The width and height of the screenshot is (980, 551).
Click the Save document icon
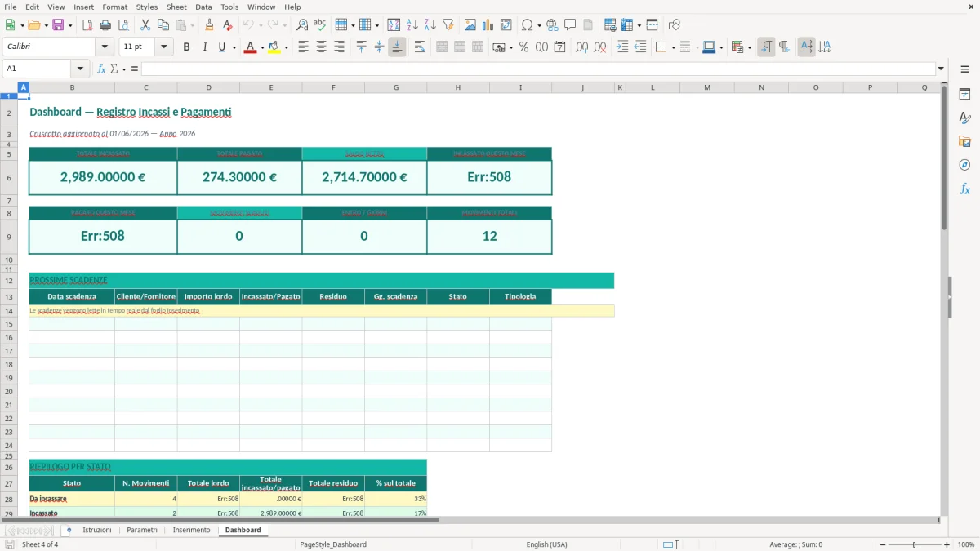58,25
